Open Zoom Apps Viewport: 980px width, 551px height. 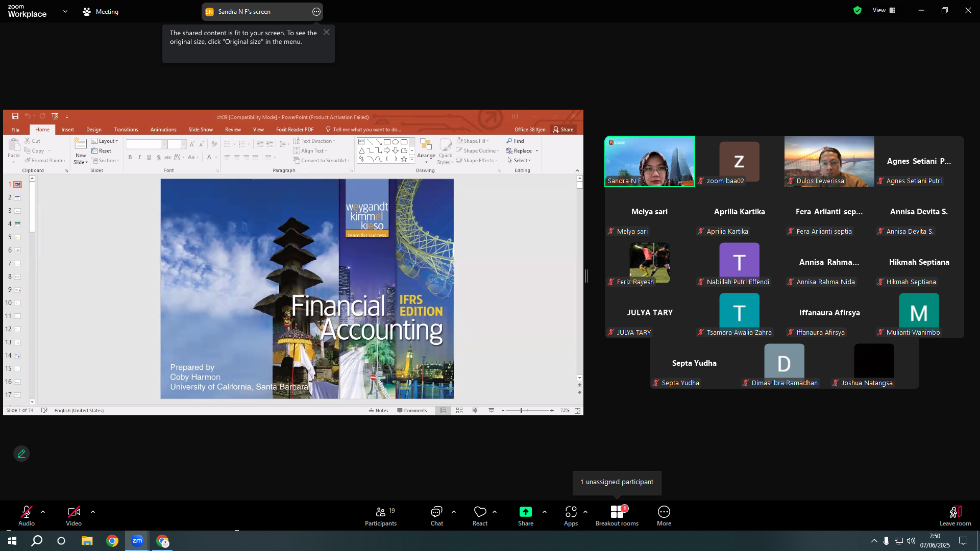point(571,515)
